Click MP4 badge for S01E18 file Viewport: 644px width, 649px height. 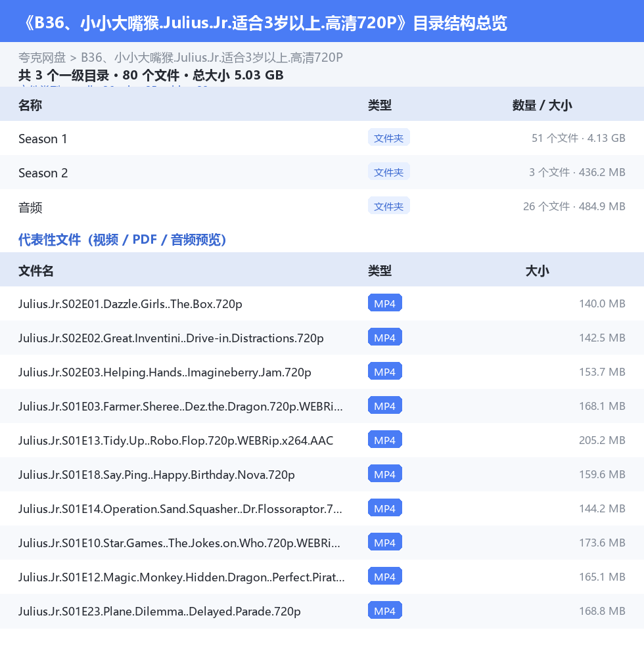coord(384,474)
